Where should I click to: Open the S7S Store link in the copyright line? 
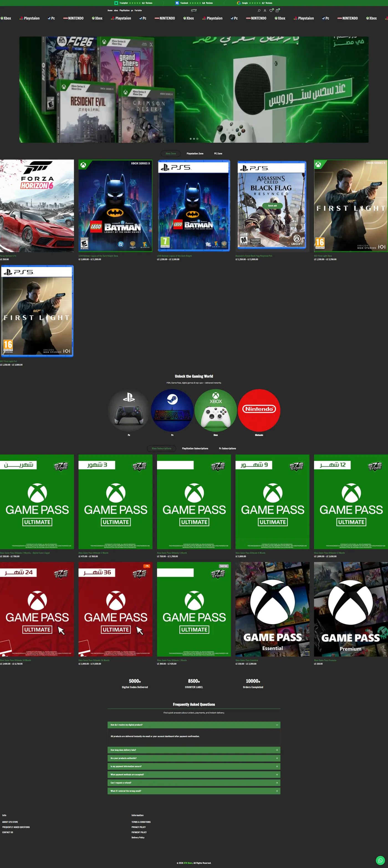(188, 863)
